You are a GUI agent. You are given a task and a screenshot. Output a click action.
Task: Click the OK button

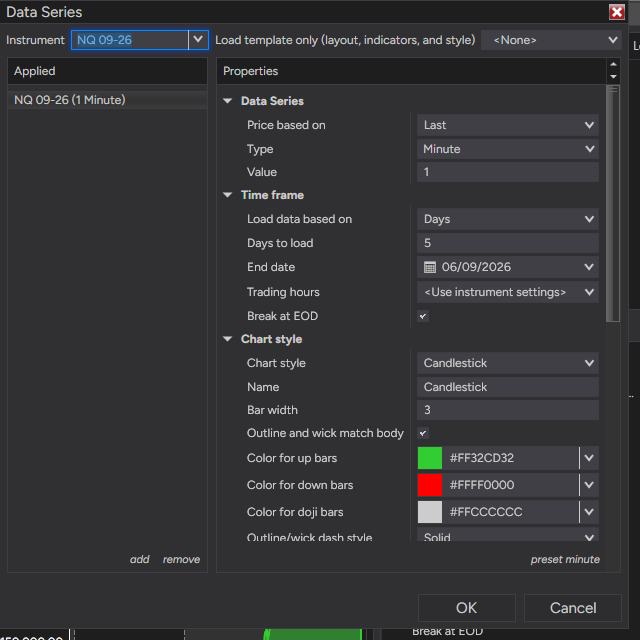pyautogui.click(x=467, y=608)
